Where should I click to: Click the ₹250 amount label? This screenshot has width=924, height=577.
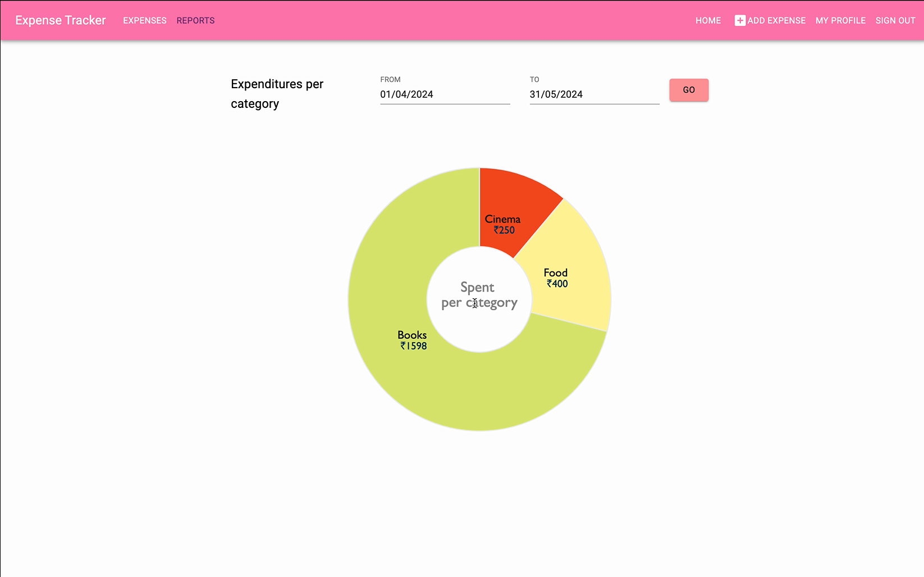tap(504, 230)
